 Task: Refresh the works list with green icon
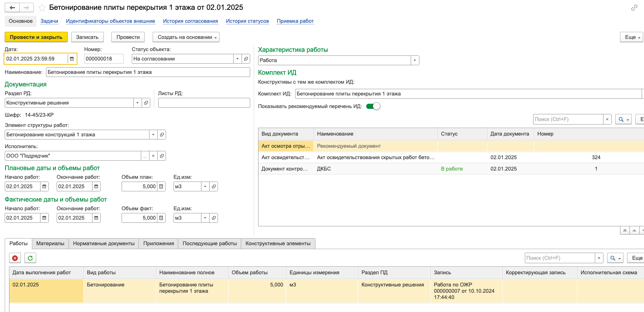click(30, 258)
